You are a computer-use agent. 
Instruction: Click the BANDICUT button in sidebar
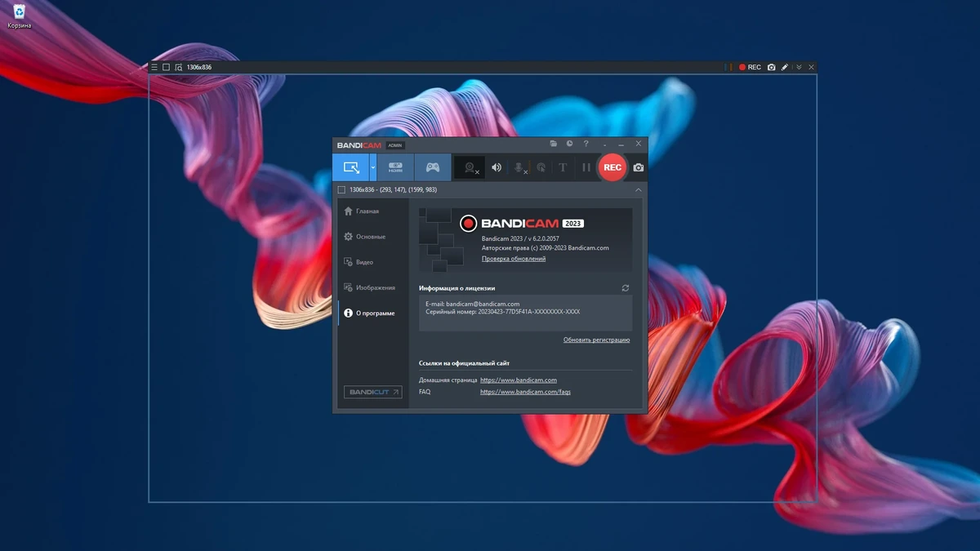coord(373,392)
